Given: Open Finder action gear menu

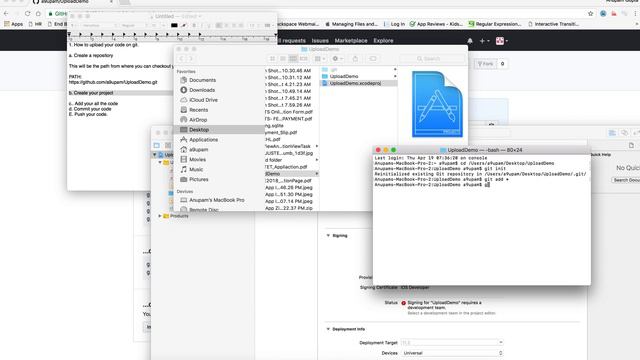Looking at the screenshot, I should 337,59.
